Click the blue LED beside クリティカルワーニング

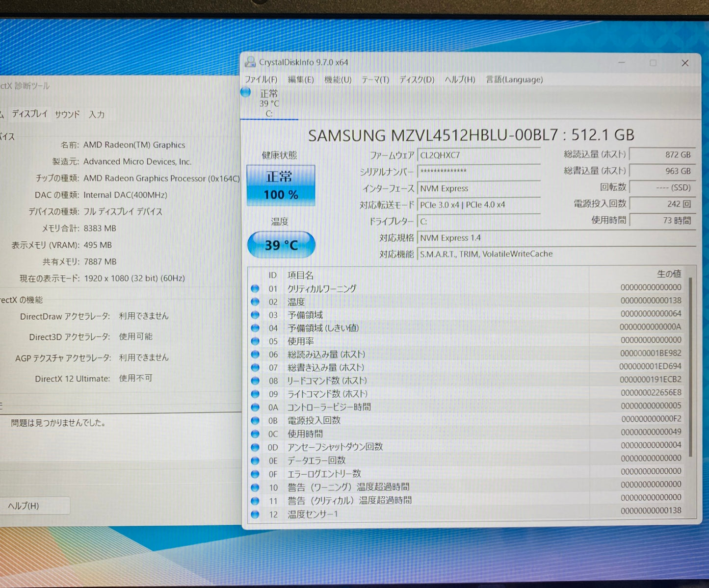point(255,288)
